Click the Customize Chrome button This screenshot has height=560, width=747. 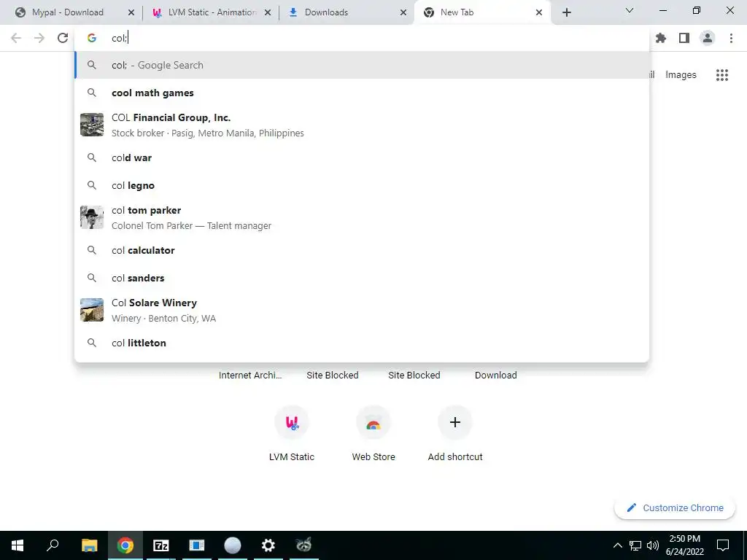coord(675,507)
